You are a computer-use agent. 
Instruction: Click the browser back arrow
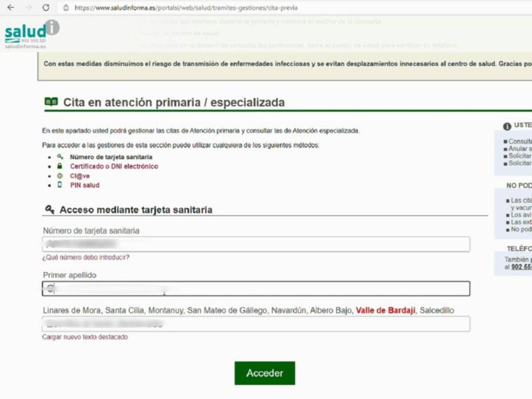pos(11,8)
